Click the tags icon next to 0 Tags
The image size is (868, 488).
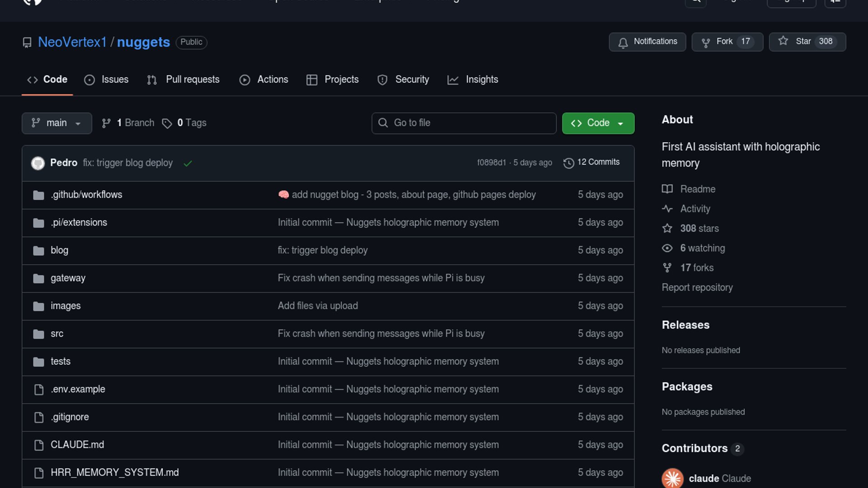167,123
